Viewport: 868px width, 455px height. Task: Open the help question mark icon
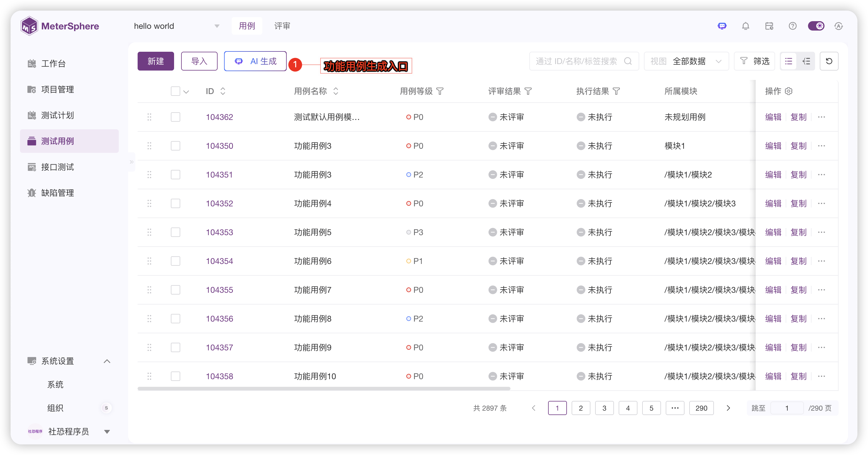pos(792,26)
